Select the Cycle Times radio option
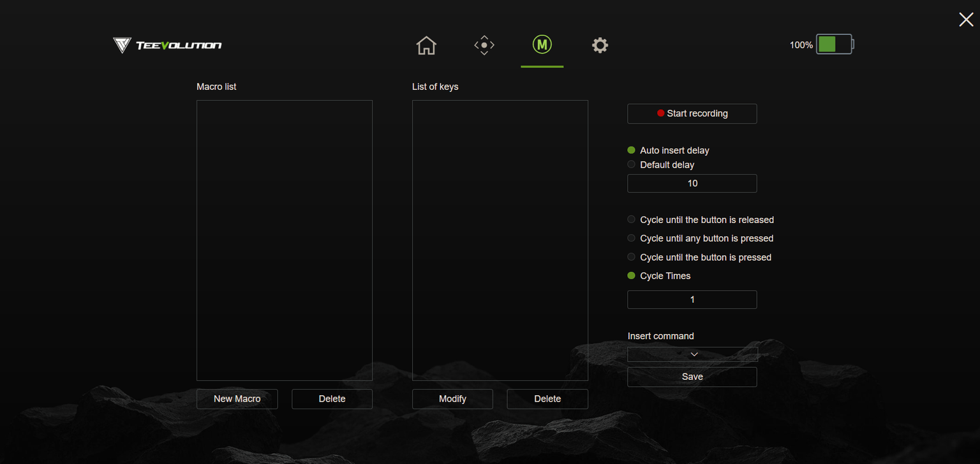 (632, 276)
